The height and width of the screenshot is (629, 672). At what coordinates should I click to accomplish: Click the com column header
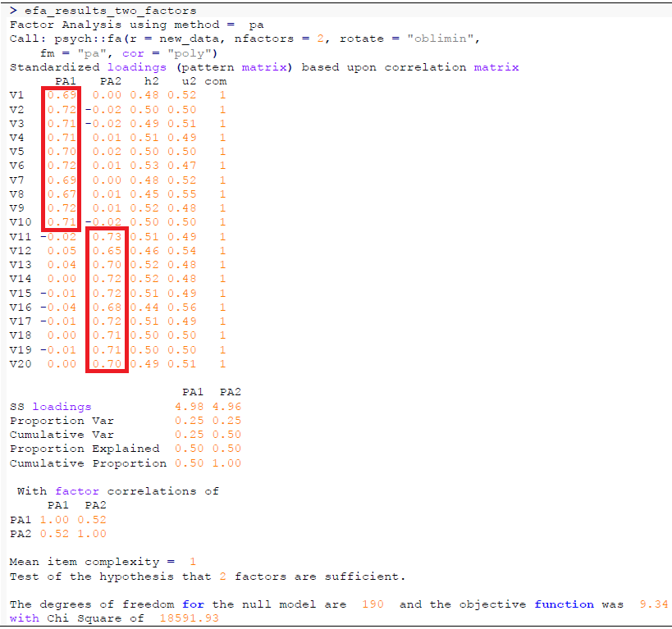coord(215,81)
